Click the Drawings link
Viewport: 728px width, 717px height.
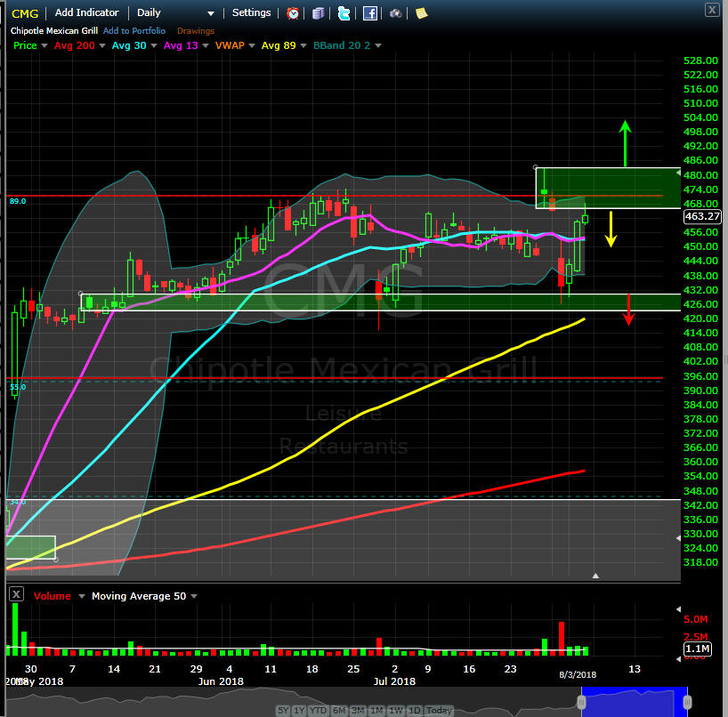[x=194, y=31]
